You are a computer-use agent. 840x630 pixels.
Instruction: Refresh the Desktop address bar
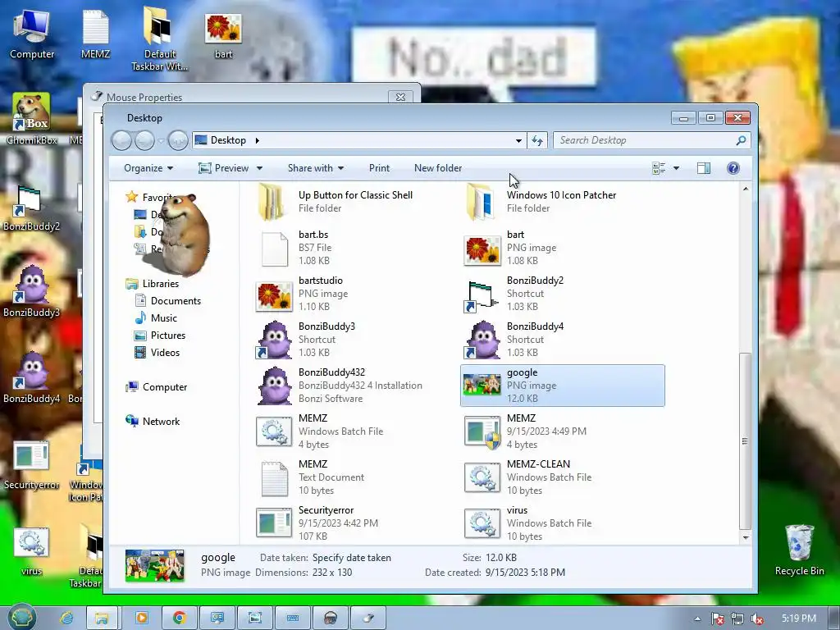pos(537,140)
